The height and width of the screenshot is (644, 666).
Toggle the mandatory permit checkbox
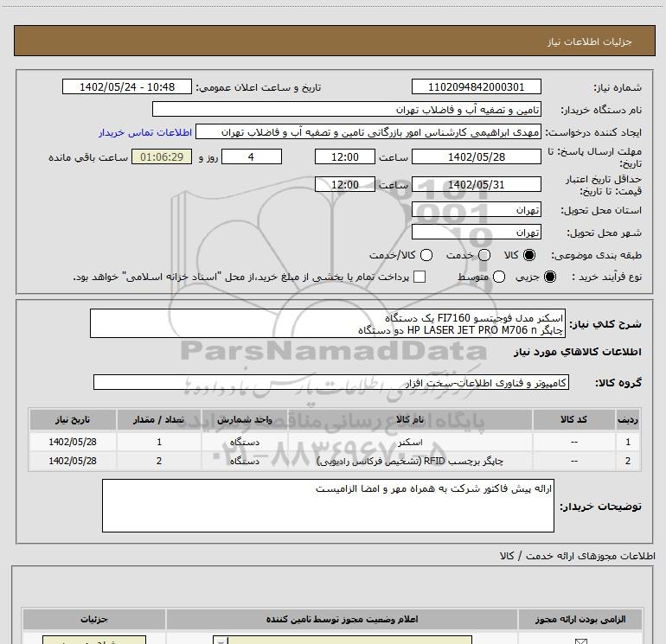[x=580, y=641]
